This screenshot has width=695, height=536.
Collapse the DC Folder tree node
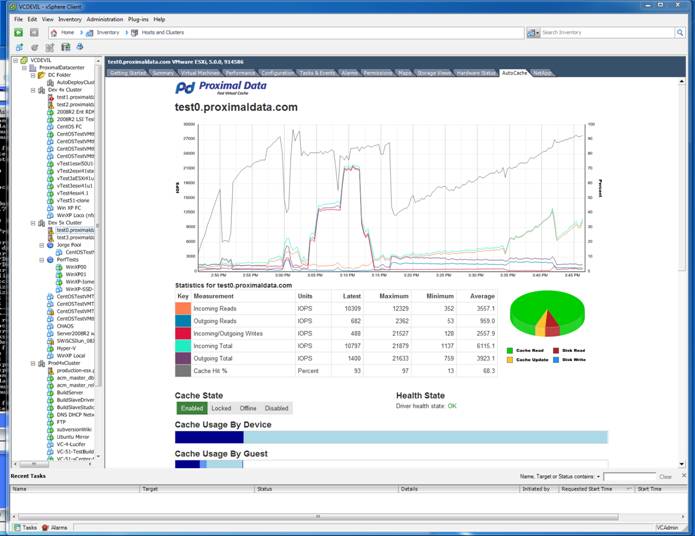[33, 75]
